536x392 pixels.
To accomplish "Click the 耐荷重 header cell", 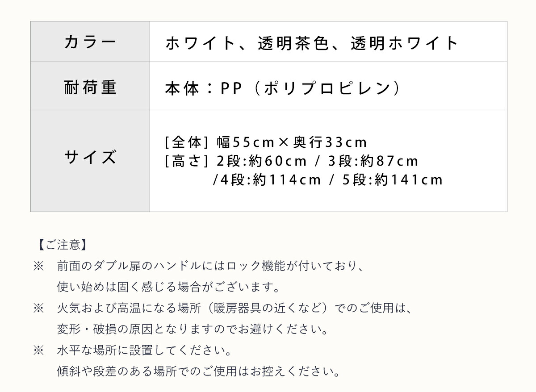I will [x=90, y=86].
